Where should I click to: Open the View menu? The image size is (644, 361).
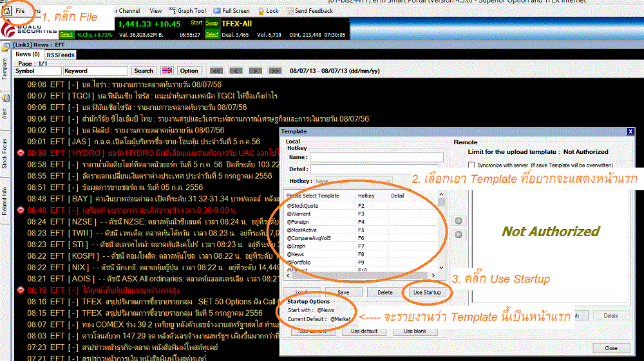coord(156,11)
